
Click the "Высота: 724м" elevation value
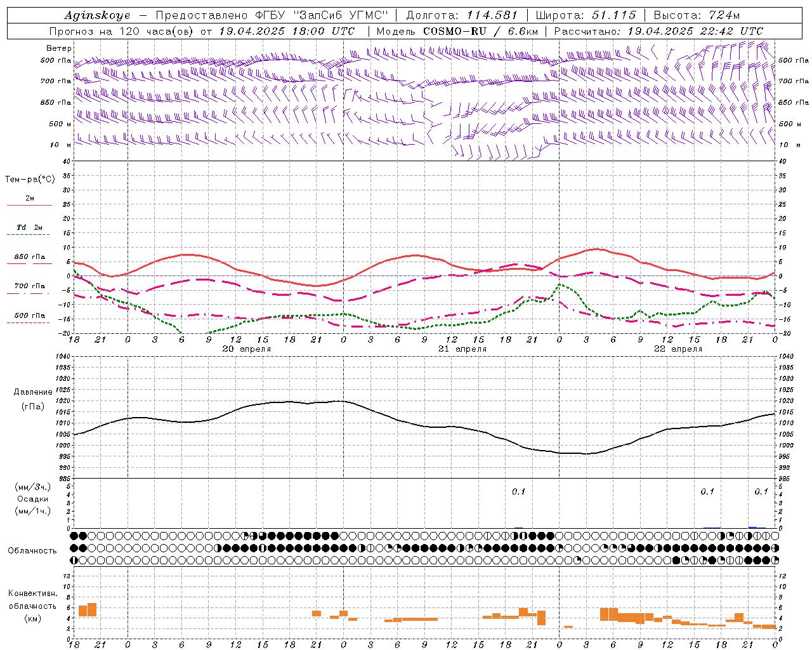point(697,15)
